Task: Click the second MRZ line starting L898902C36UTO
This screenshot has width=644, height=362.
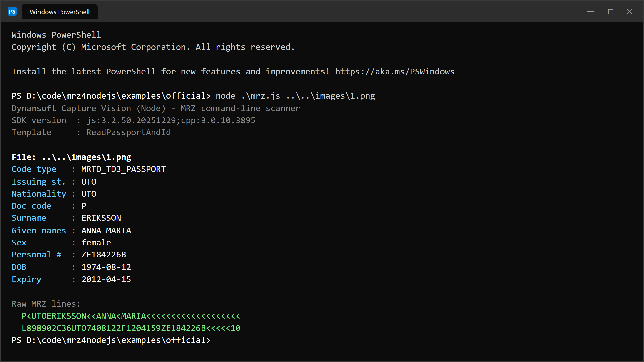Action: [x=131, y=328]
